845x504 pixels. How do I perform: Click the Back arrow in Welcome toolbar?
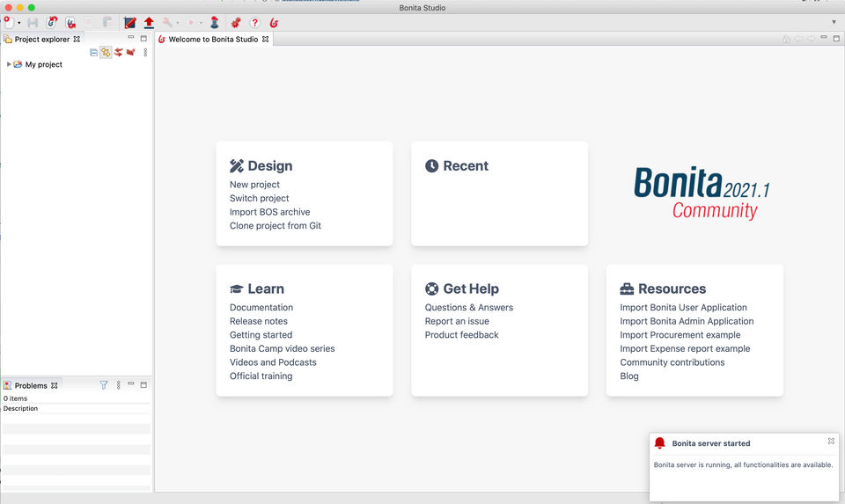coord(798,39)
